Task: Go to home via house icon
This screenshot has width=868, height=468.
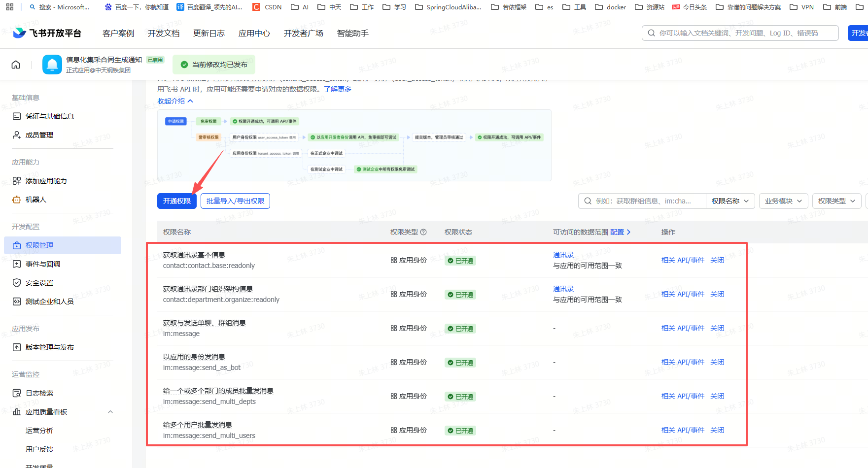Action: (x=16, y=65)
